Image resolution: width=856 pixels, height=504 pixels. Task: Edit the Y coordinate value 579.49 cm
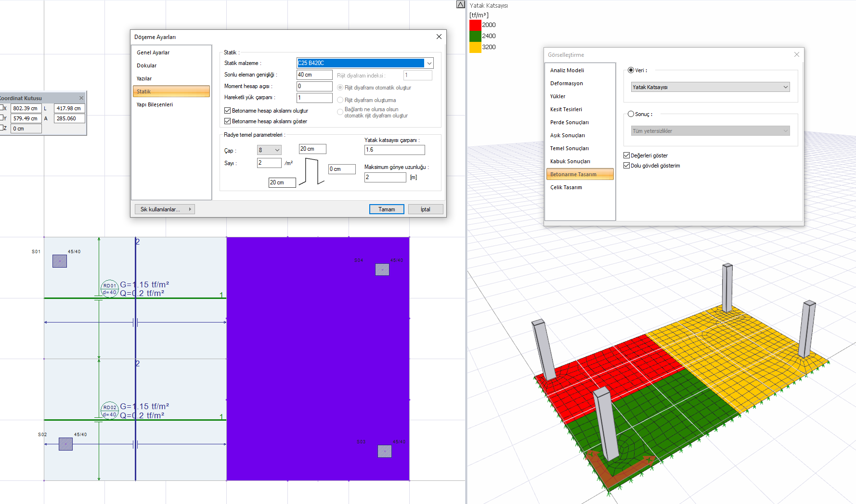pyautogui.click(x=26, y=118)
